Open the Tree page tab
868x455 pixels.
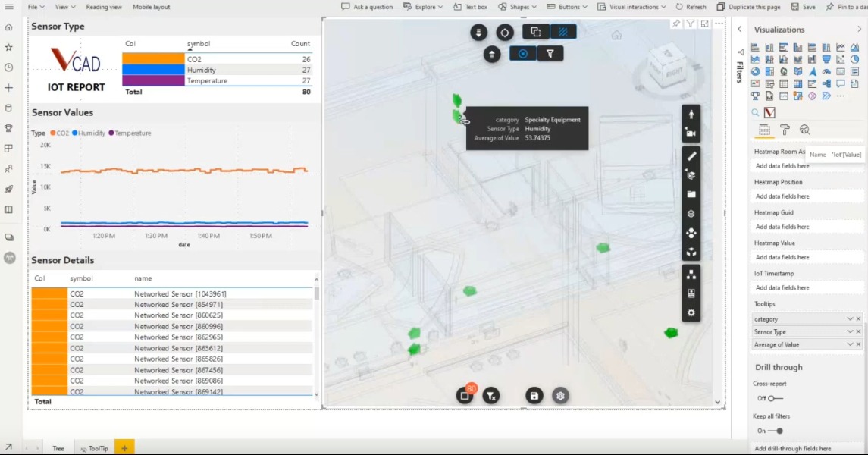(58, 448)
